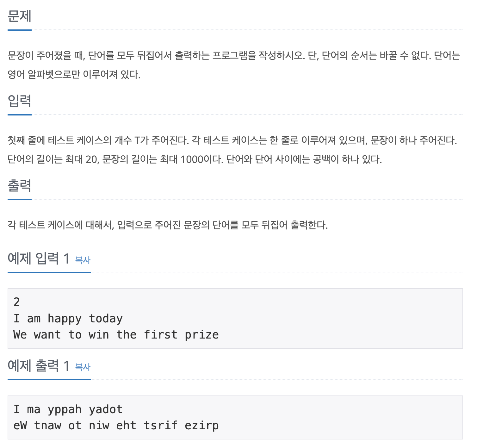Click the 문제 section heading
Screen dimensions: 477x448
(x=19, y=16)
